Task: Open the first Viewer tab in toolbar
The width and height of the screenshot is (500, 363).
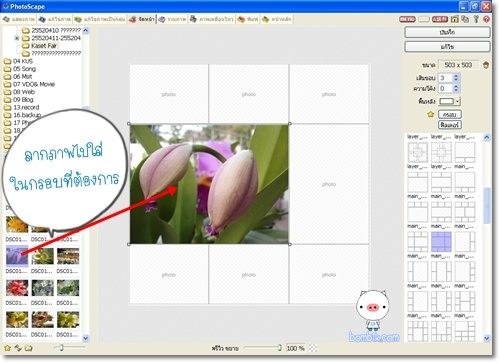Action: point(19,19)
